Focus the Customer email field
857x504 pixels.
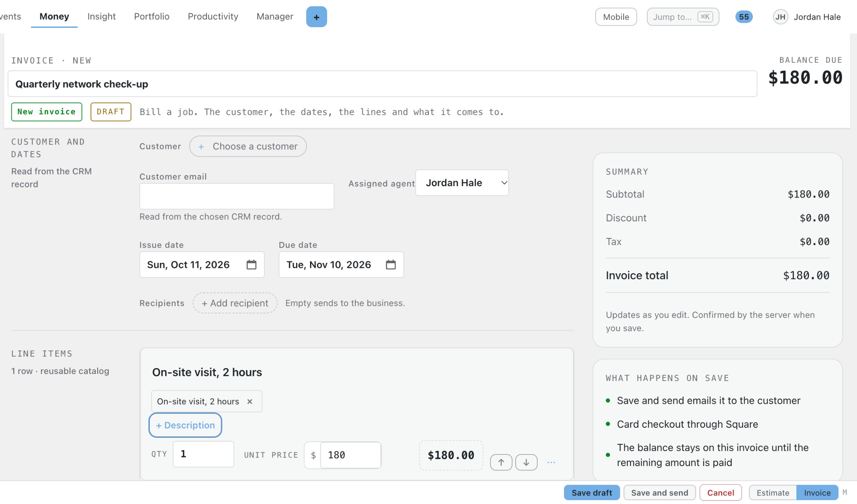pyautogui.click(x=237, y=196)
